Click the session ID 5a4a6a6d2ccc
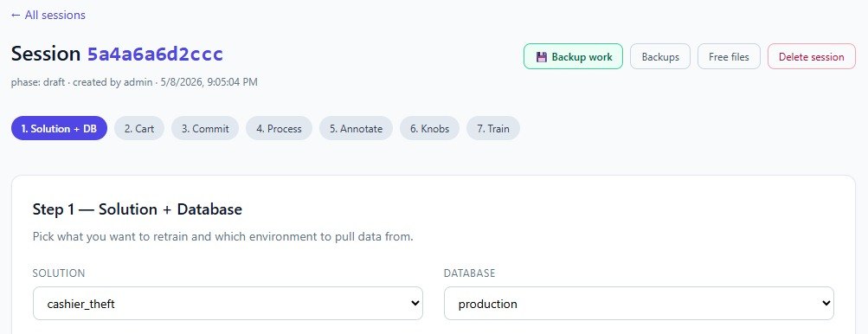 tap(155, 54)
